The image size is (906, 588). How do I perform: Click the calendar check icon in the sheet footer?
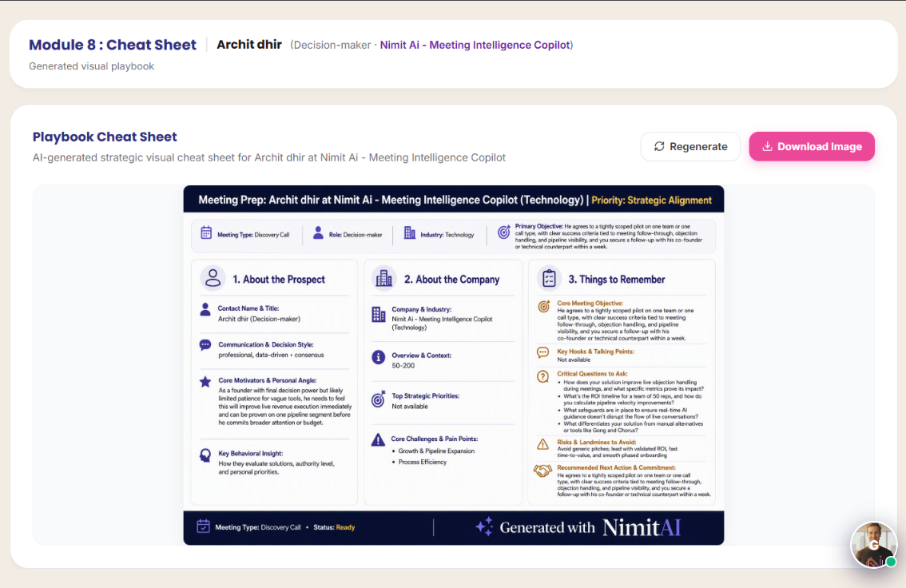tap(204, 526)
